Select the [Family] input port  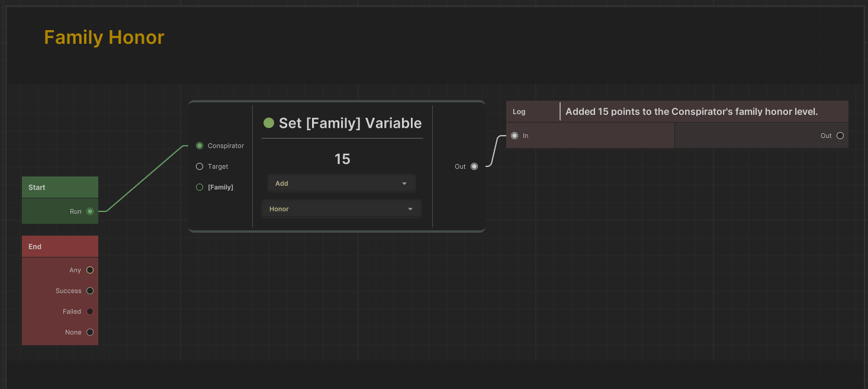(200, 187)
